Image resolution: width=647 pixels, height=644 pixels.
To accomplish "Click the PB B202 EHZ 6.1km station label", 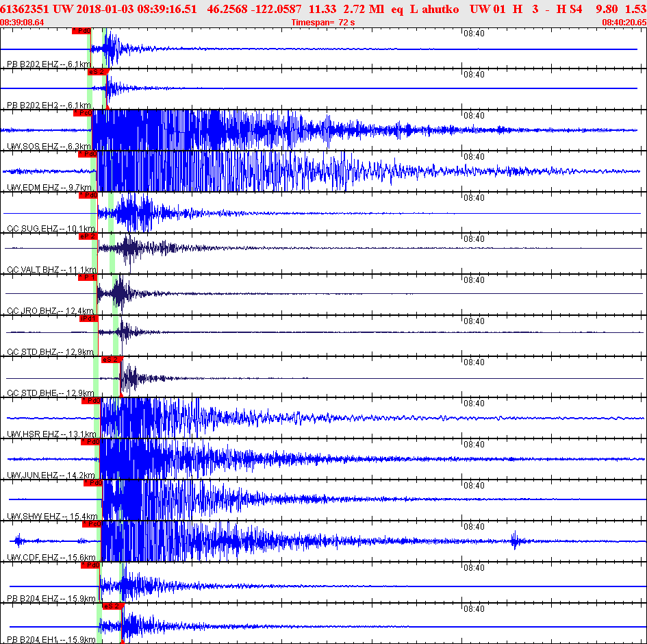I will [49, 64].
